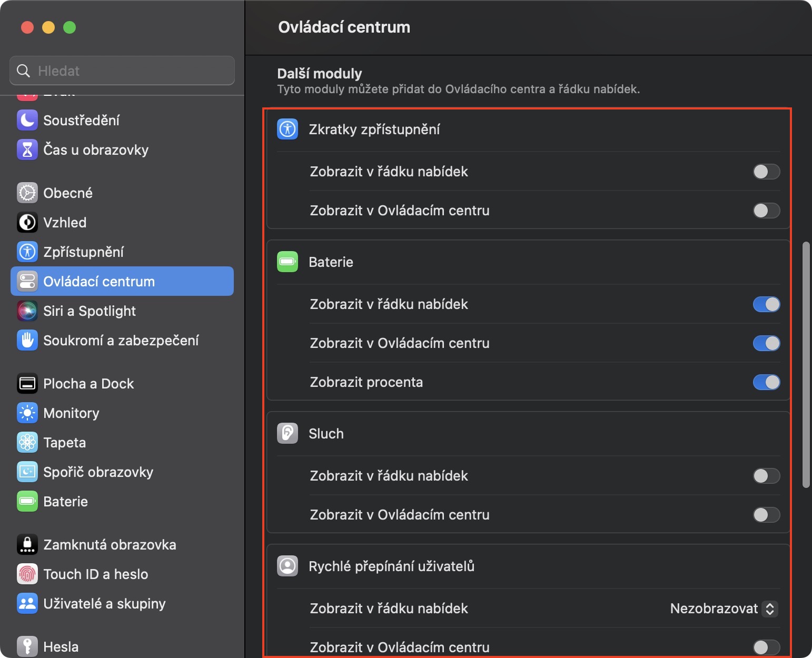The height and width of the screenshot is (658, 812).
Task: Click the Soustředění moon icon
Action: click(x=27, y=120)
